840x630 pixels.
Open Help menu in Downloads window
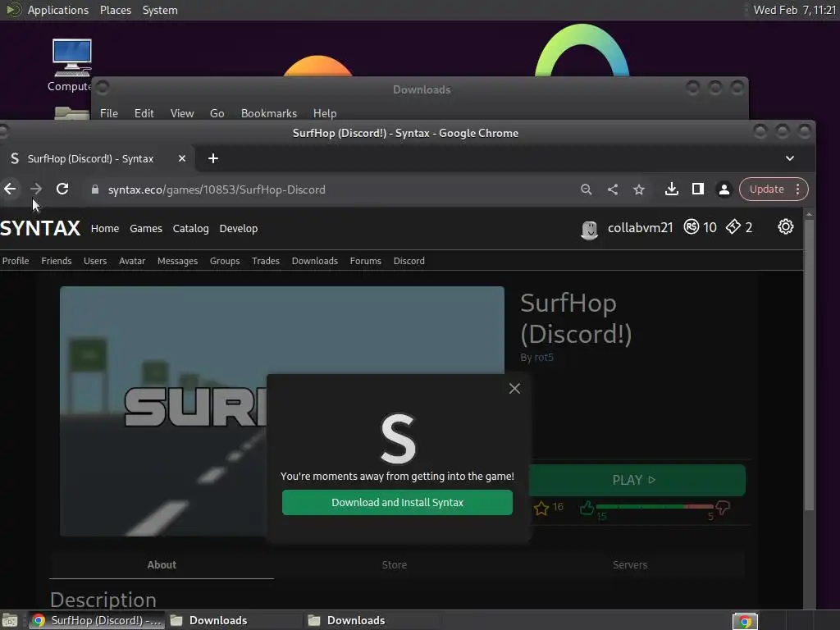[325, 113]
